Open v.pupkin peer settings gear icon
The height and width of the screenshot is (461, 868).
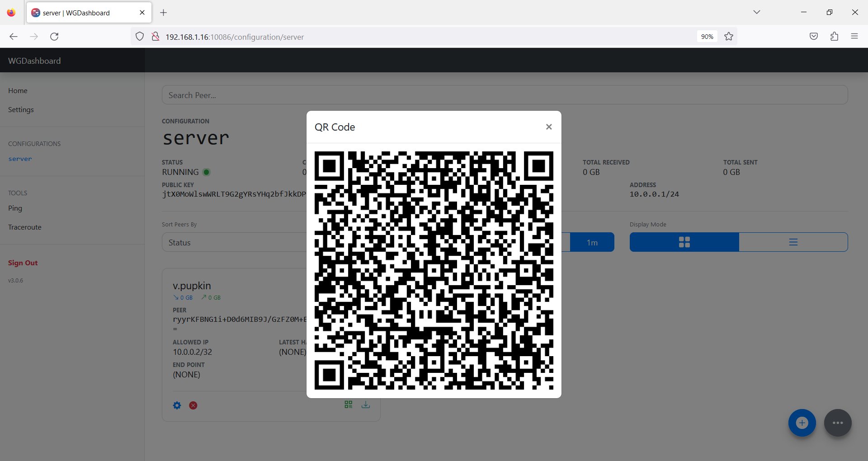pyautogui.click(x=177, y=405)
